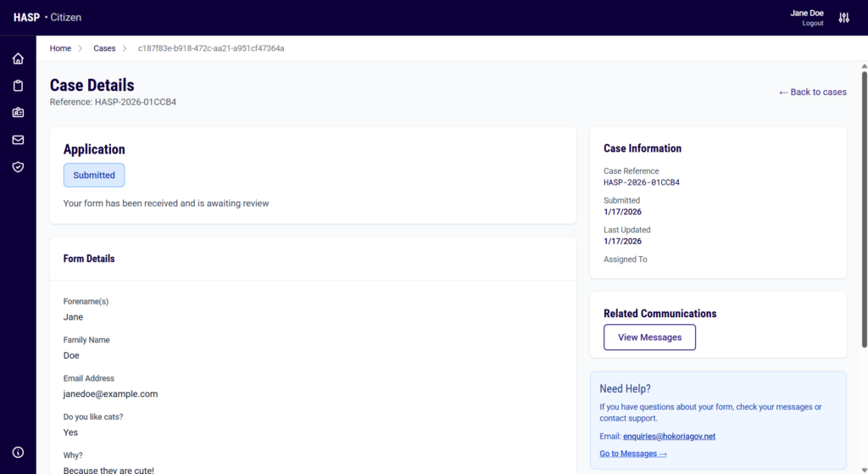Click the Jane Doe user name
The width and height of the screenshot is (868, 474).
[x=806, y=13]
